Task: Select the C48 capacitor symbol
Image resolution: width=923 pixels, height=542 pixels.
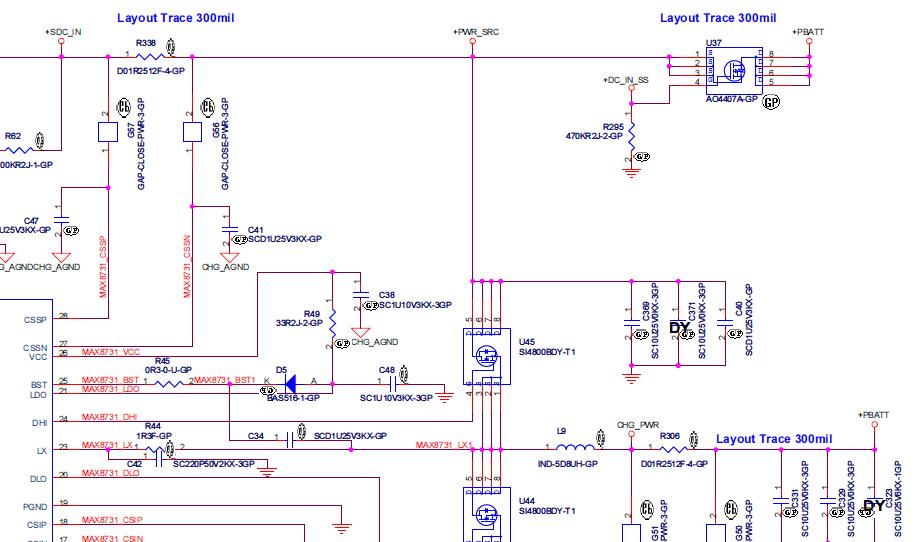Action: coord(391,383)
